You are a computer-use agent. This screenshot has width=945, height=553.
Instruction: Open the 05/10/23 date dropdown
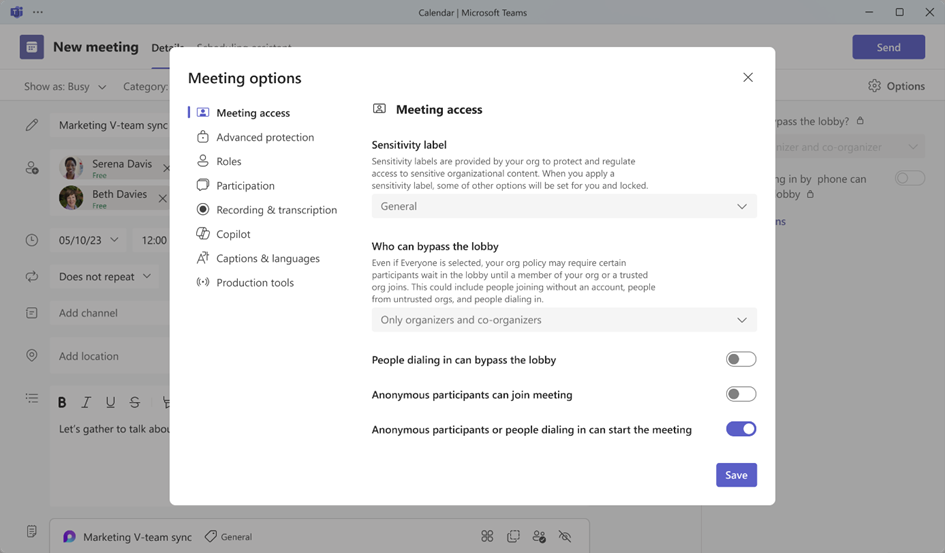pyautogui.click(x=89, y=240)
